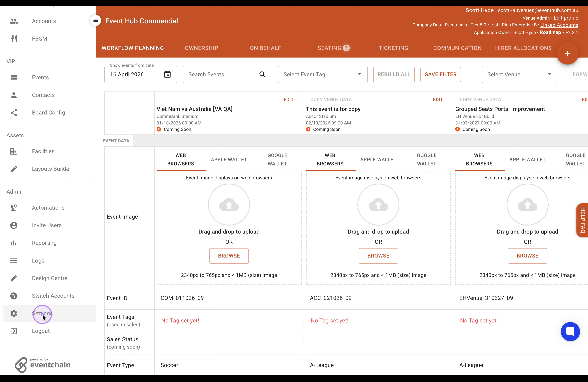This screenshot has height=382, width=588.
Task: Click event ID EHVenue_310327_09
Action: [486, 298]
